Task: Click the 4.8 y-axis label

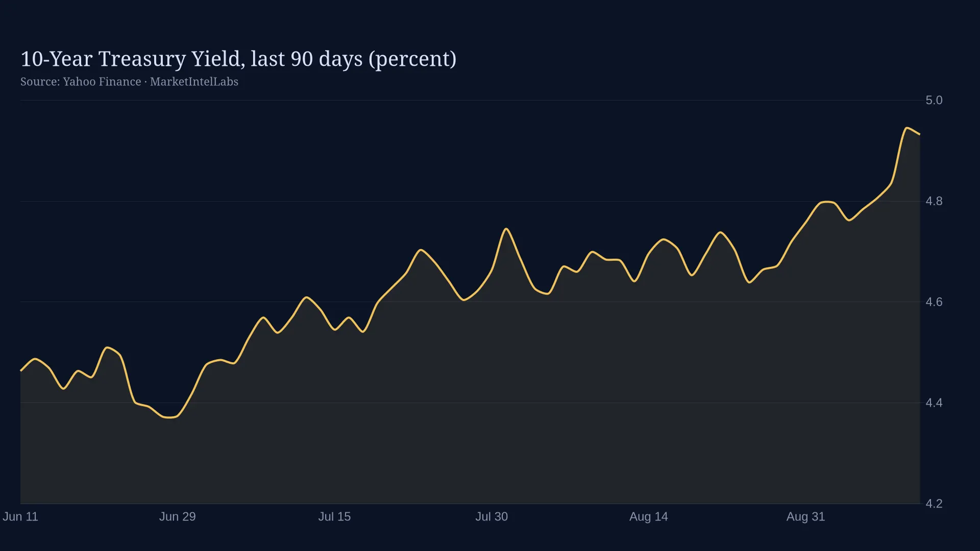Action: tap(934, 202)
